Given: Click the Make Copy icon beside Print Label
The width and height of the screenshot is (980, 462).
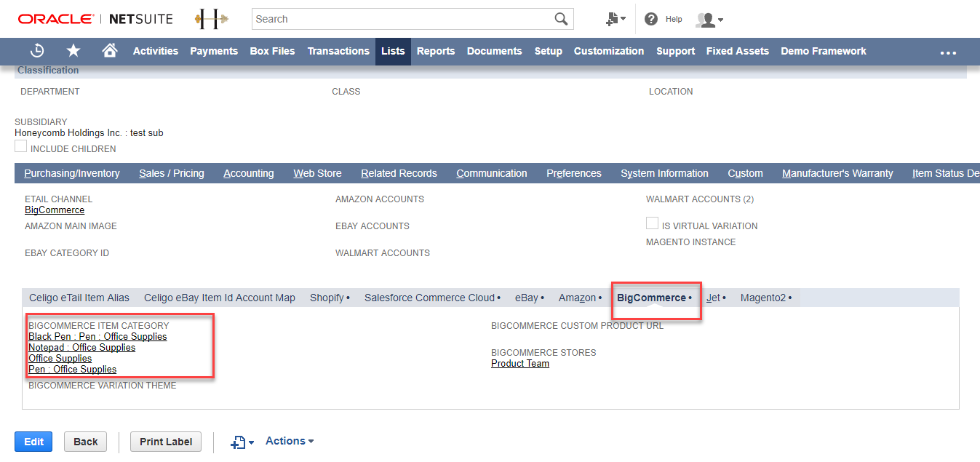Looking at the screenshot, I should pos(242,442).
